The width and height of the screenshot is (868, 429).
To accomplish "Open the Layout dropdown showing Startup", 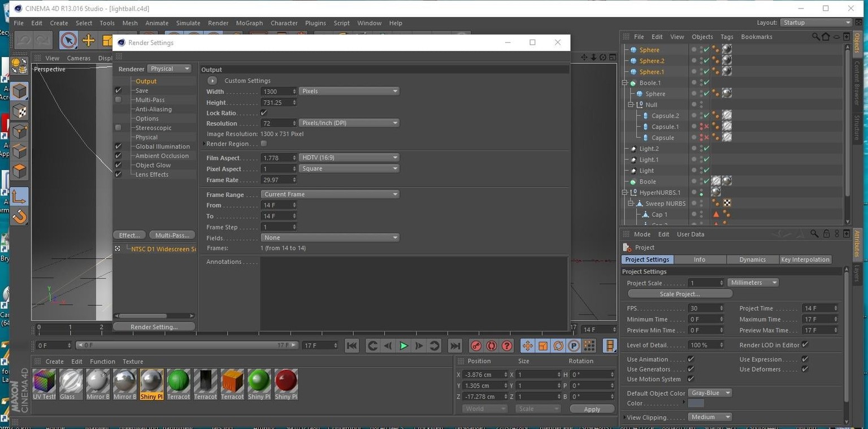I will pos(816,23).
